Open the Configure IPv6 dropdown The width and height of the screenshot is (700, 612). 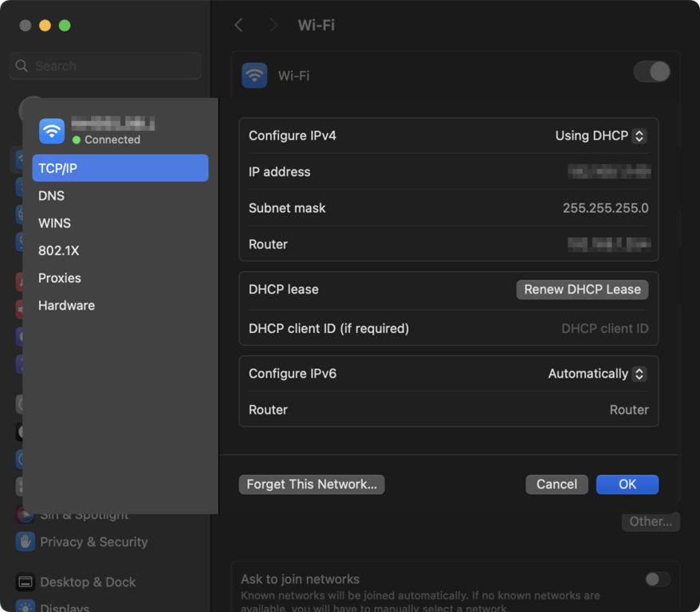[596, 374]
